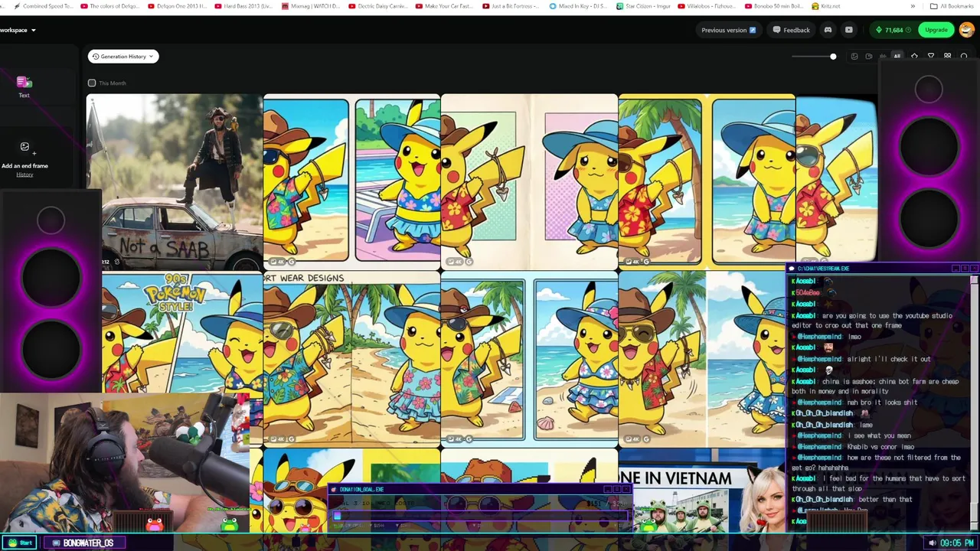Open the History link in sidebar
The width and height of the screenshot is (980, 551).
24,174
